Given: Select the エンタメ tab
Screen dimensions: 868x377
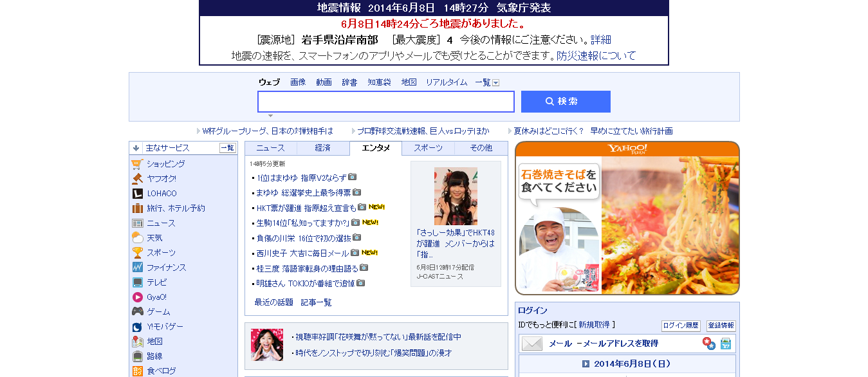Looking at the screenshot, I should pyautogui.click(x=376, y=148).
